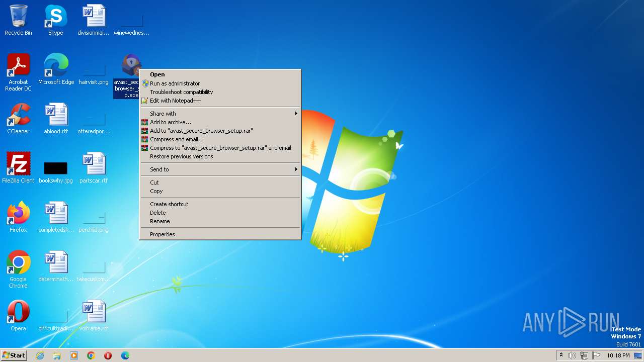
Task: Choose Restore previous versions
Action: (220, 156)
